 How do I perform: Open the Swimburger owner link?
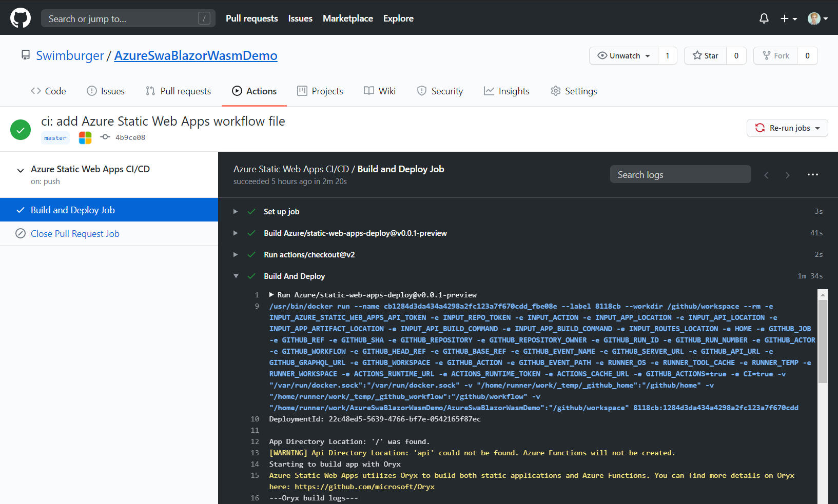click(x=70, y=55)
